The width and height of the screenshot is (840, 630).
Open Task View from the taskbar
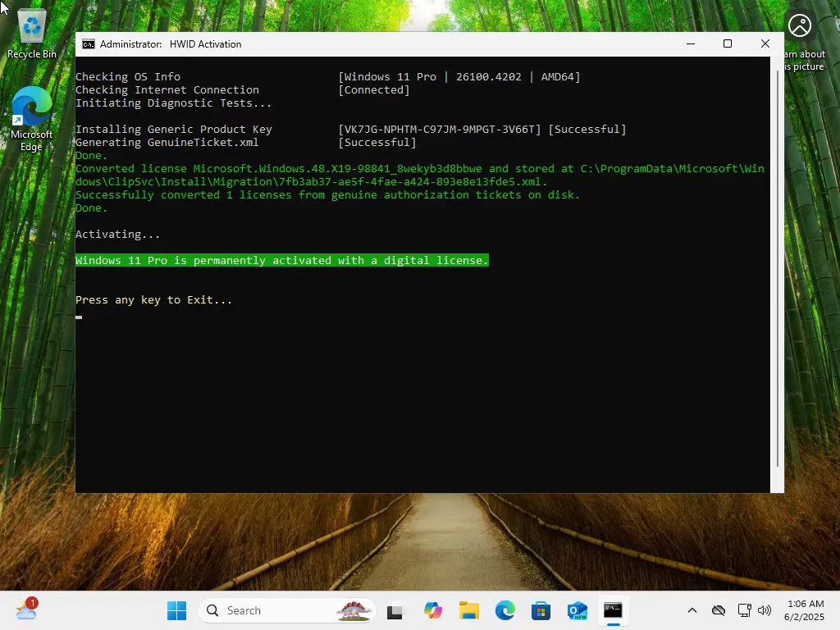coord(395,610)
